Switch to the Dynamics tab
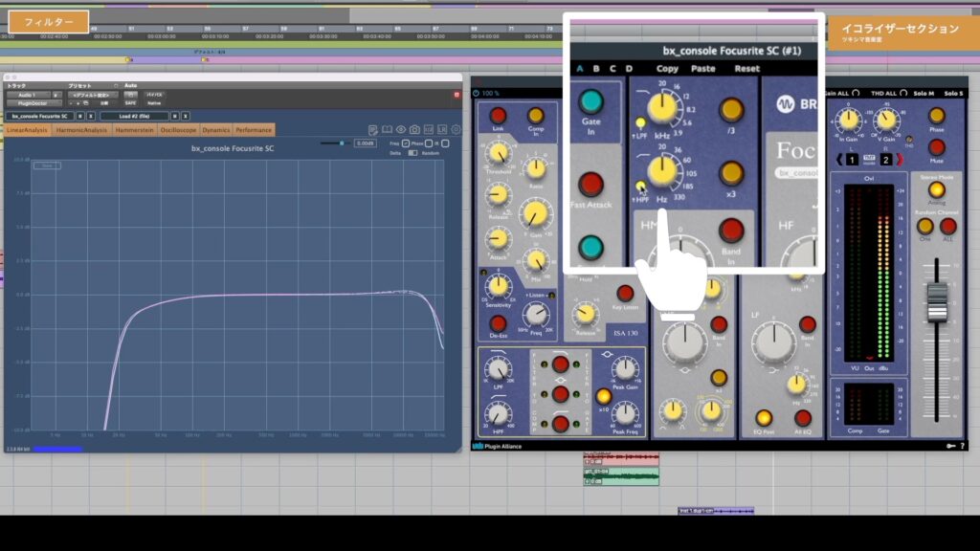This screenshot has width=980, height=551. 216,130
